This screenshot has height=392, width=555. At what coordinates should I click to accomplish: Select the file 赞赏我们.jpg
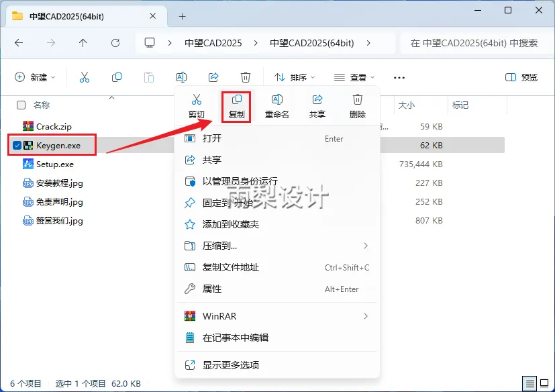pyautogui.click(x=60, y=221)
